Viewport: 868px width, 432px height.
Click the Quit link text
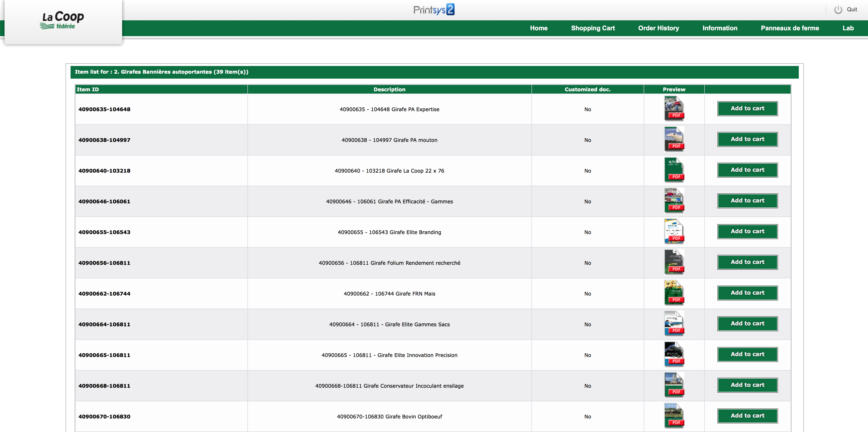852,10
